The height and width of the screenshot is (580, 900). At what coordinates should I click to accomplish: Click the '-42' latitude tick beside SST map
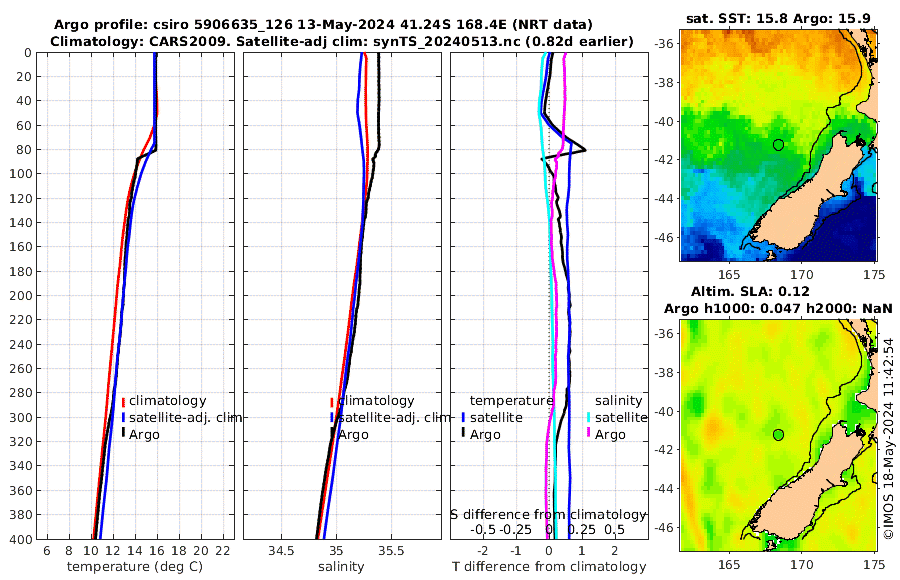(666, 160)
